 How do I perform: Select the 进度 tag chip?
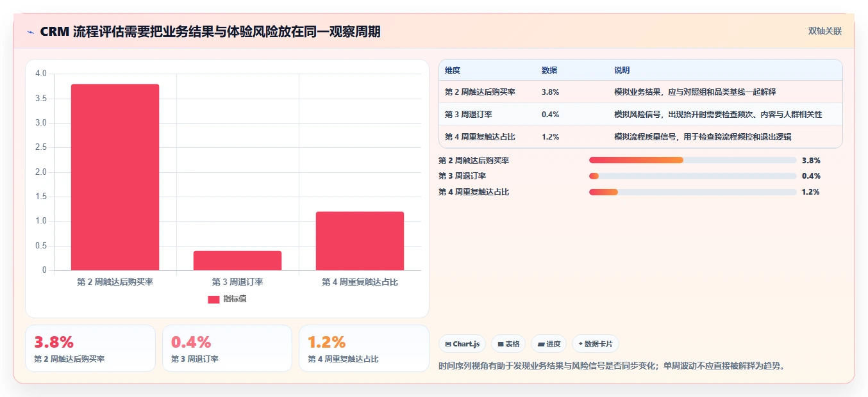click(x=549, y=344)
